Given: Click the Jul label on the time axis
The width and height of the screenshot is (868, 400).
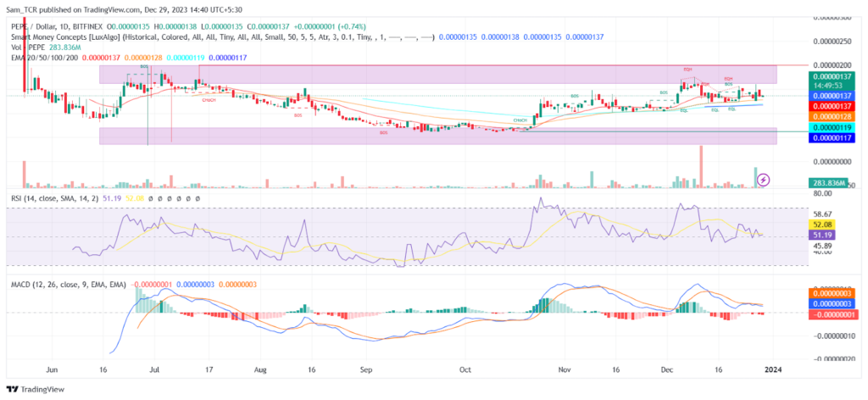Looking at the screenshot, I should (155, 369).
